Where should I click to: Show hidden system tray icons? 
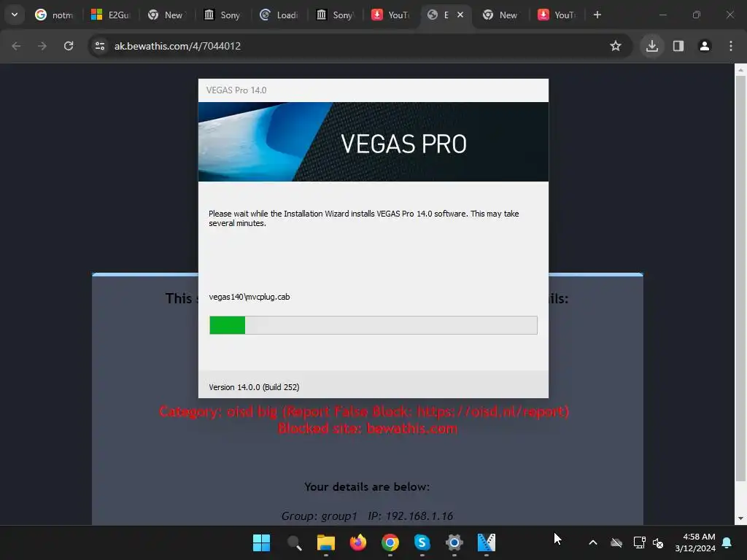(x=593, y=542)
